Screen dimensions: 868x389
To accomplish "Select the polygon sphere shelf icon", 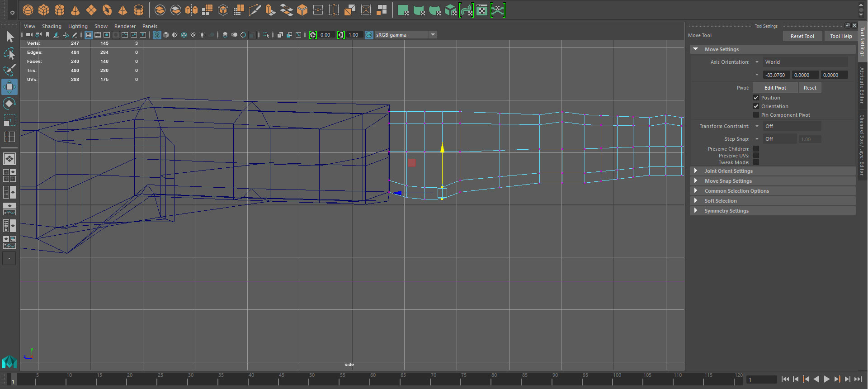I will [28, 10].
